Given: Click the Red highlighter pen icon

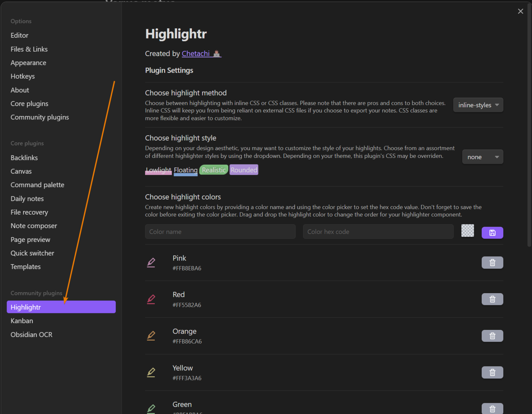Looking at the screenshot, I should coord(151,299).
